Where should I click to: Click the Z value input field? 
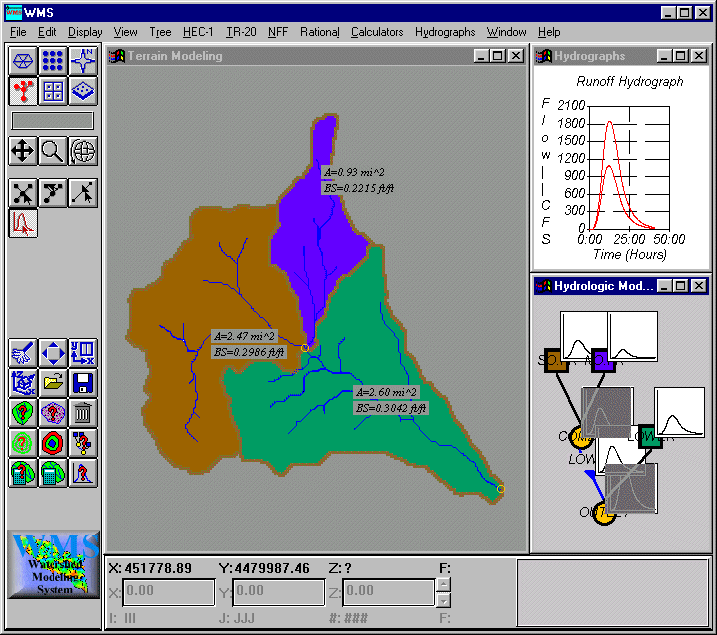click(388, 592)
